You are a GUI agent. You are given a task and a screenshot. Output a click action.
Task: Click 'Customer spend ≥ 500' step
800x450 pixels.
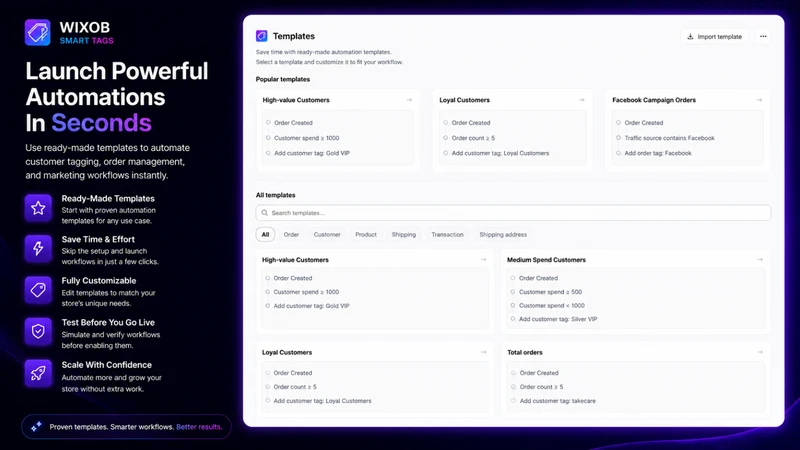(551, 292)
